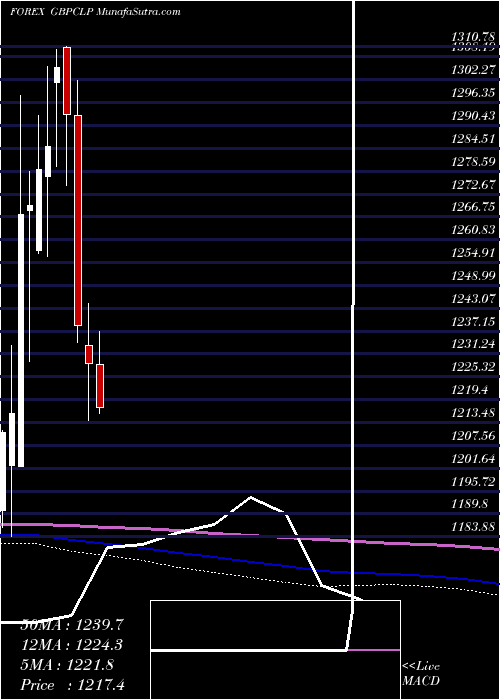Click the <<Live MACD label
500x700 pixels.
pos(421,674)
